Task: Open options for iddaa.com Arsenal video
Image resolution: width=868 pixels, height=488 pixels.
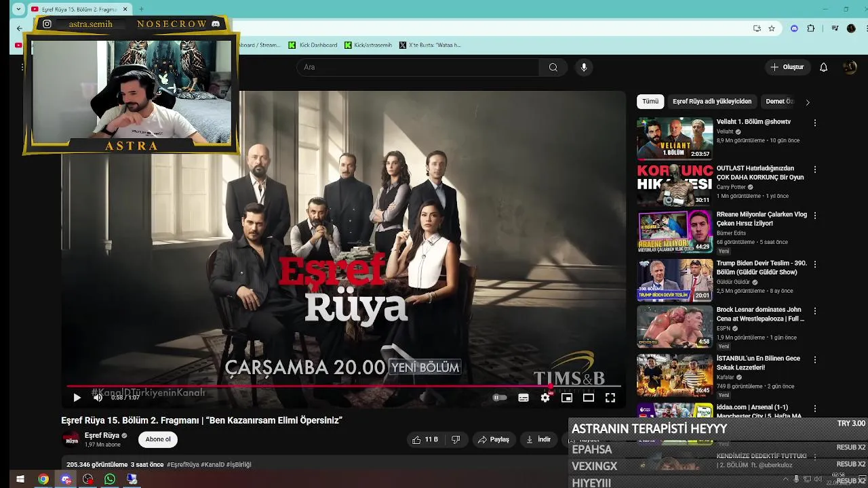Action: point(815,408)
